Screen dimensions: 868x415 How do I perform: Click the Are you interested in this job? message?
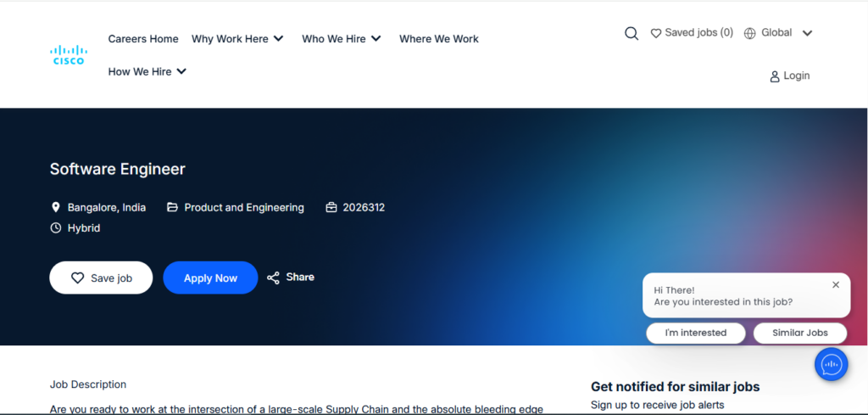(723, 302)
